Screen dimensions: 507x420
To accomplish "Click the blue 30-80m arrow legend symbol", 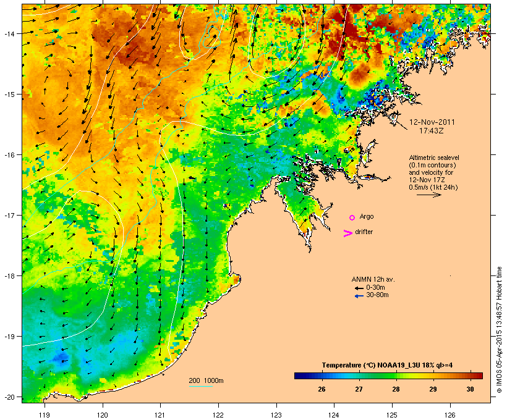I will [x=359, y=296].
